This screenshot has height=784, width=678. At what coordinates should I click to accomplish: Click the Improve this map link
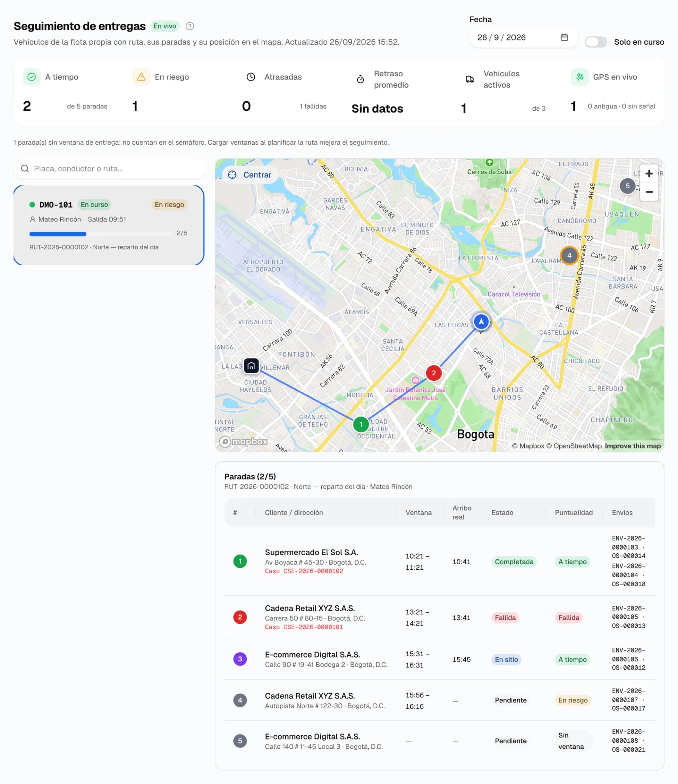[x=632, y=446]
